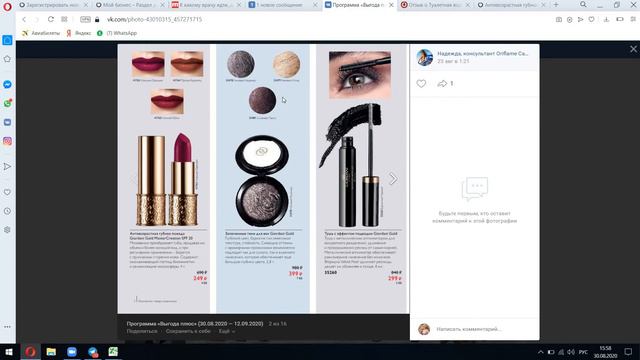Image resolution: width=640 pixels, height=360 pixels.
Task: Go back with the browser back arrow
Action: [x=24, y=20]
